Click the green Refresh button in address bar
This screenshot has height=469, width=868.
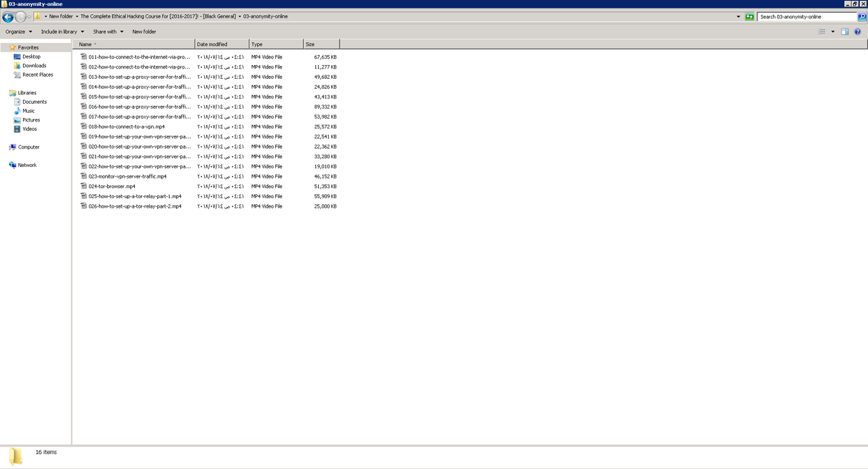click(x=749, y=17)
